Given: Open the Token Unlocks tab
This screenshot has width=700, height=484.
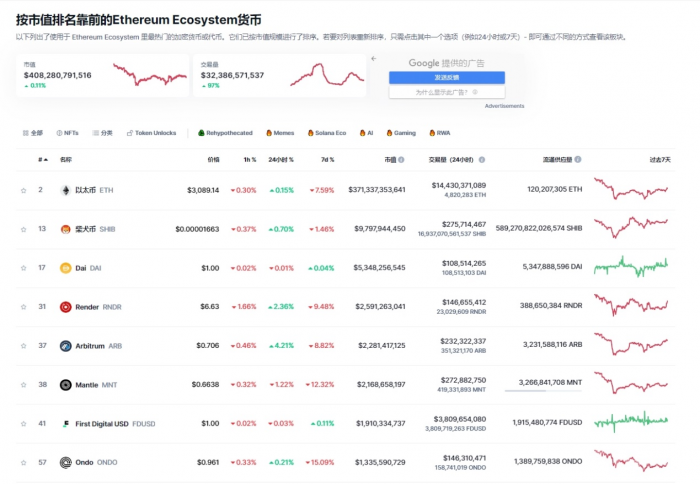Looking at the screenshot, I should click(x=151, y=133).
